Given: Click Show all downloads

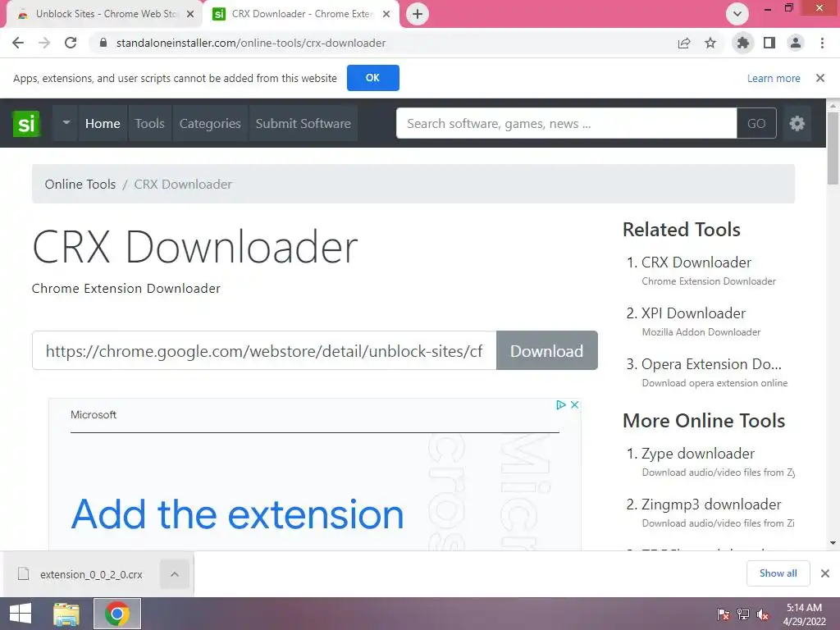Looking at the screenshot, I should 778,573.
